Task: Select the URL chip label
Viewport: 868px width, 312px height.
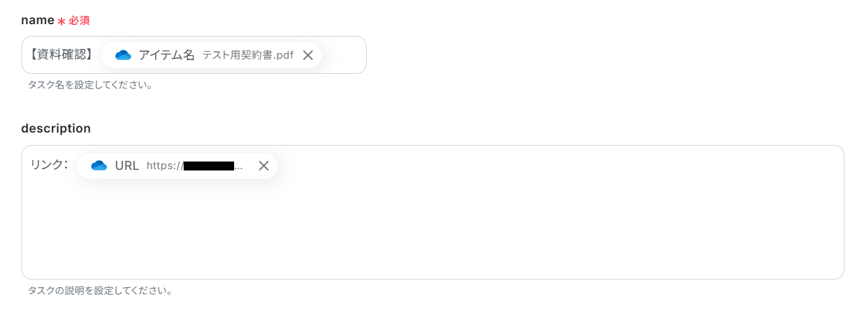Action: [x=127, y=166]
